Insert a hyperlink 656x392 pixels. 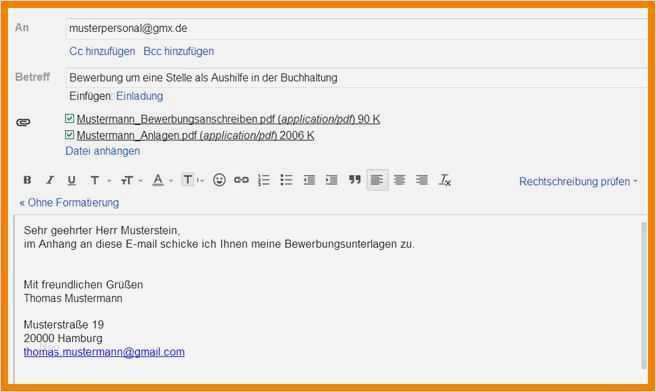[x=241, y=180]
